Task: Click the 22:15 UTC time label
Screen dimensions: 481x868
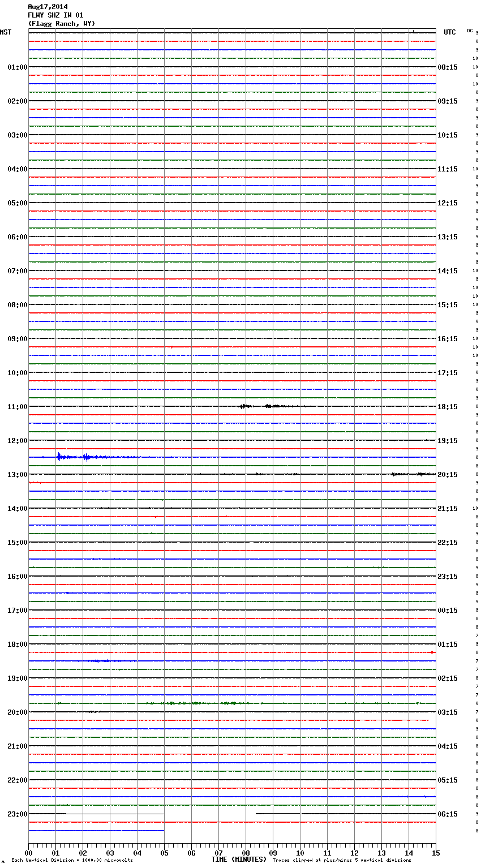Action: click(x=448, y=543)
